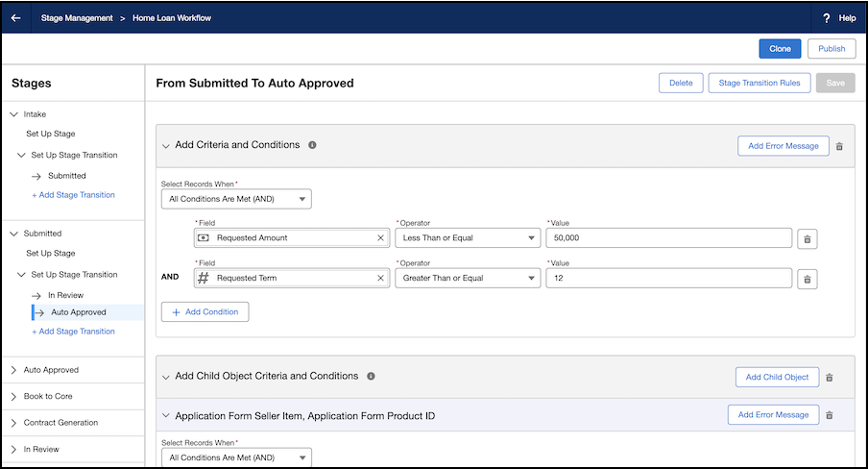
Task: Open the Help question mark icon
Action: point(826,18)
